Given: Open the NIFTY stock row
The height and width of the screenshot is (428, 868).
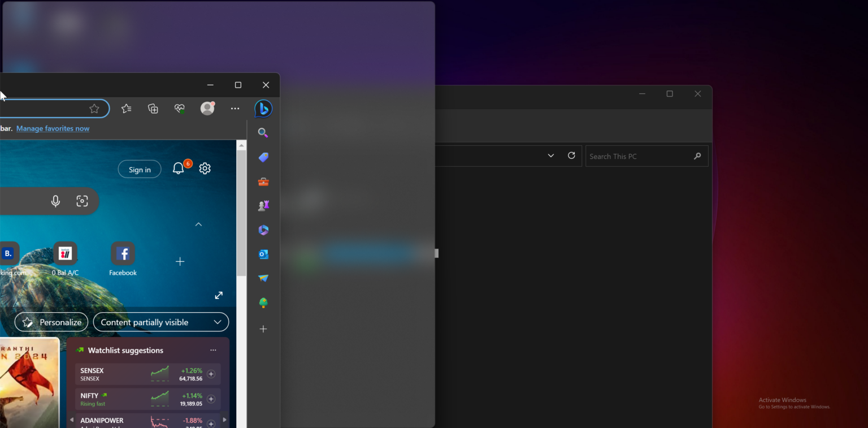Looking at the screenshot, I should click(x=147, y=399).
